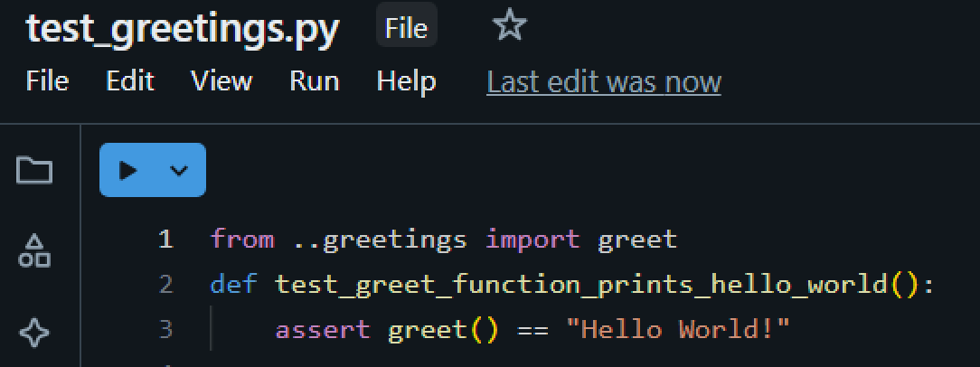Image resolution: width=980 pixels, height=367 pixels.
Task: Open the Run menu
Action: (314, 81)
